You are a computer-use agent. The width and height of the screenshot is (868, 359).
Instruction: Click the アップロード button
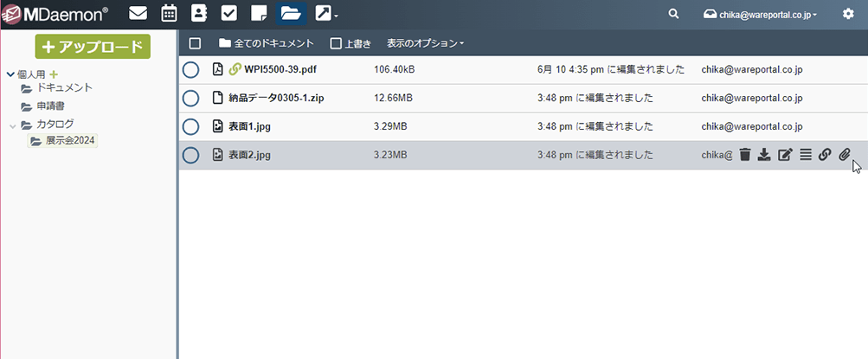(93, 47)
